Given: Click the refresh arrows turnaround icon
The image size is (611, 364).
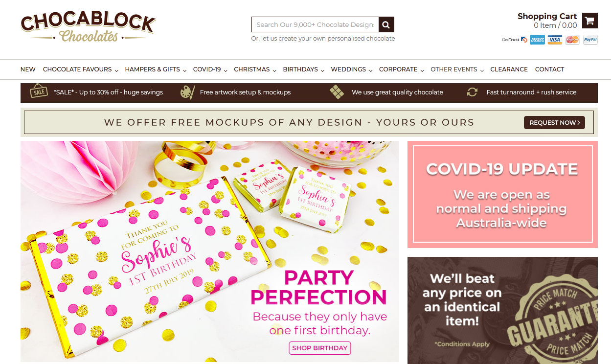Looking at the screenshot, I should click(x=472, y=92).
